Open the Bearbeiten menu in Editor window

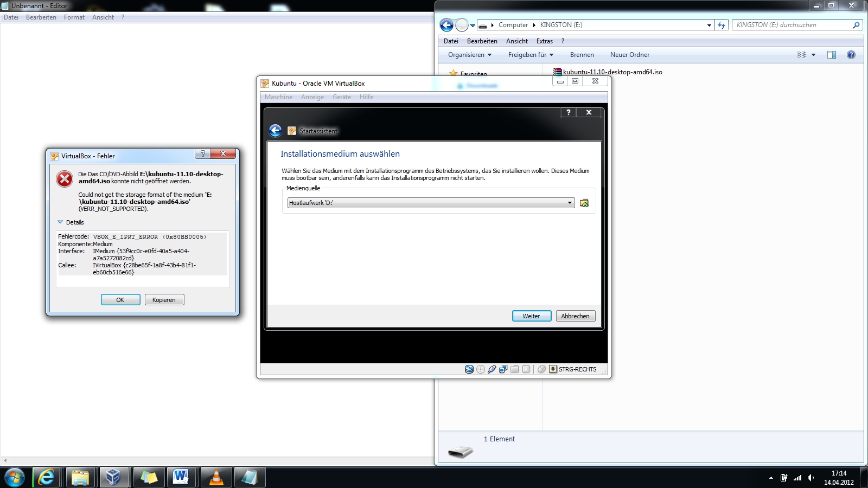click(41, 17)
